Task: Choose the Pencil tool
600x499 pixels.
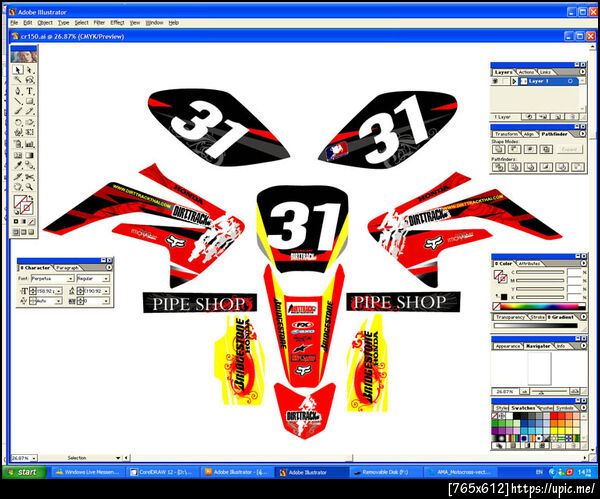Action: (30, 111)
